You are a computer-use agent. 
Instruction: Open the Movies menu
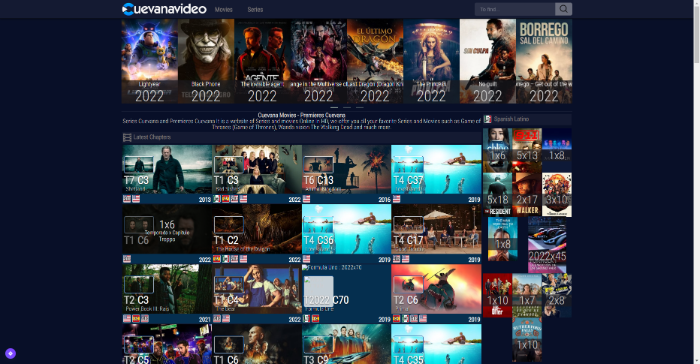(224, 9)
